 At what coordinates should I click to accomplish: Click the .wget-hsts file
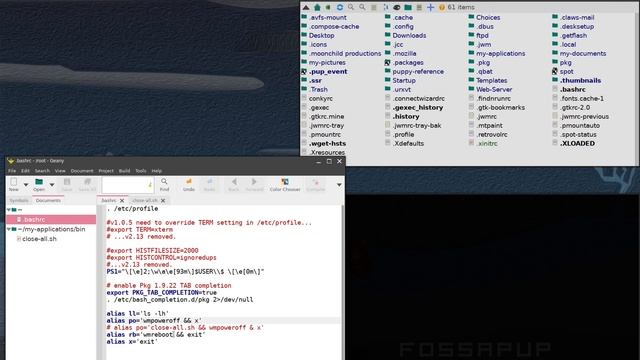point(324,143)
